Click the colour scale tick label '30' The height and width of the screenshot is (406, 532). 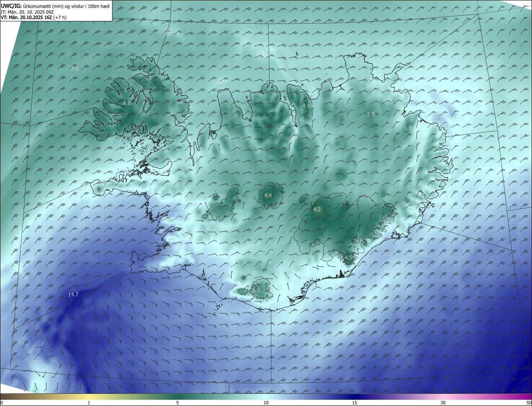coord(443,403)
